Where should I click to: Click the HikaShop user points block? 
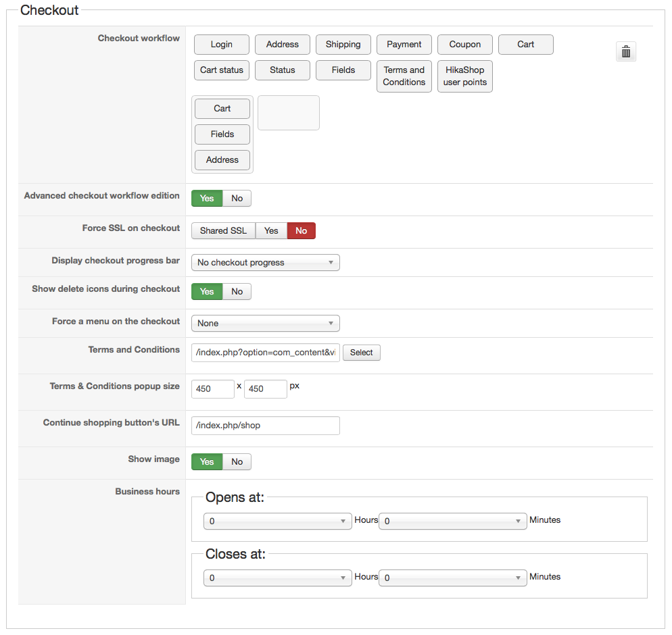coord(464,76)
